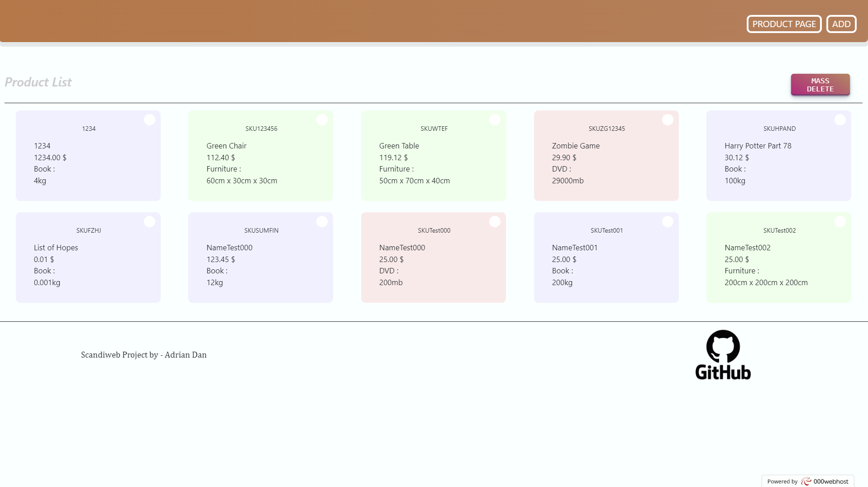The image size is (868, 487).
Task: Open the GitHub logo link
Action: pos(723,355)
